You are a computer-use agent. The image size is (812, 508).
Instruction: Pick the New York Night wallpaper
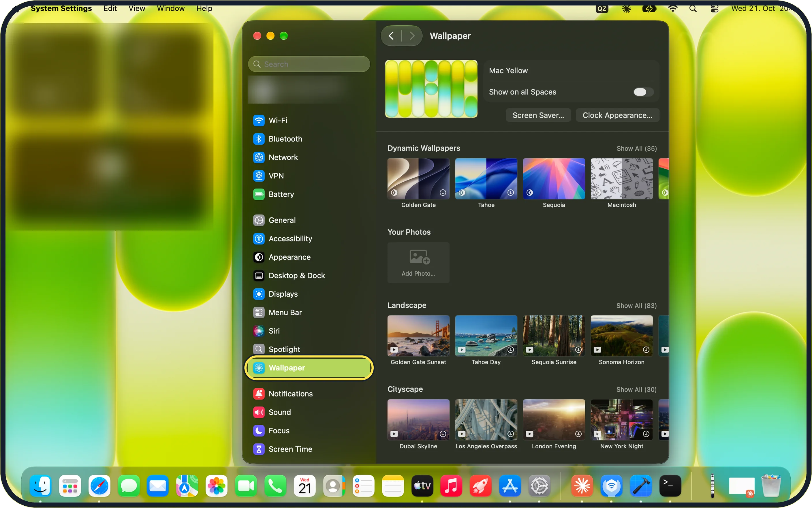(x=621, y=420)
